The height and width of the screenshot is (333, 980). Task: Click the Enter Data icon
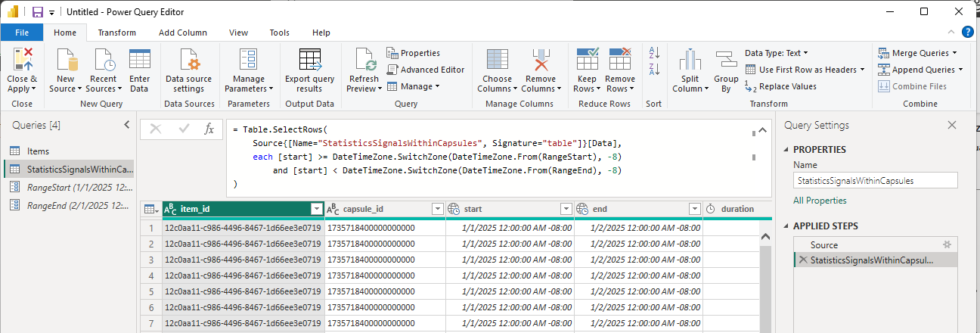tap(140, 61)
